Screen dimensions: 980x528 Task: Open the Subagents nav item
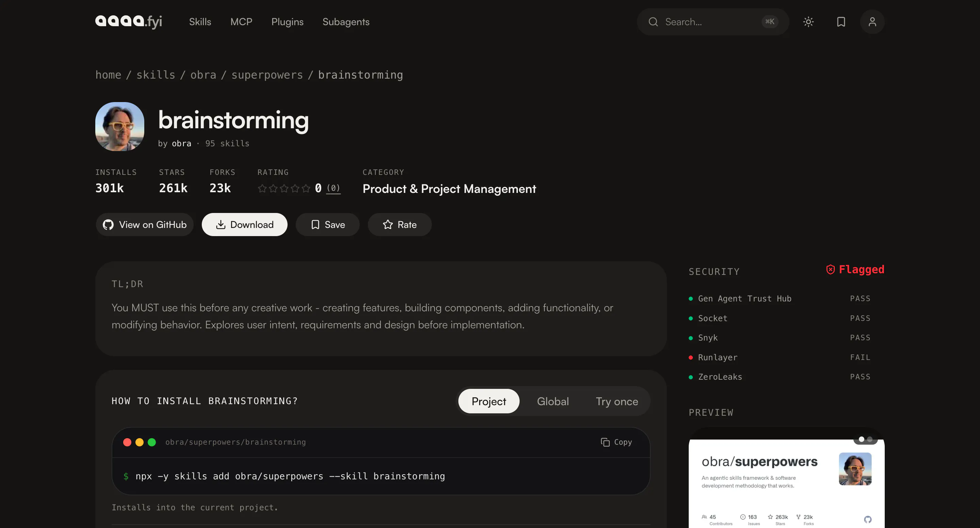[346, 22]
